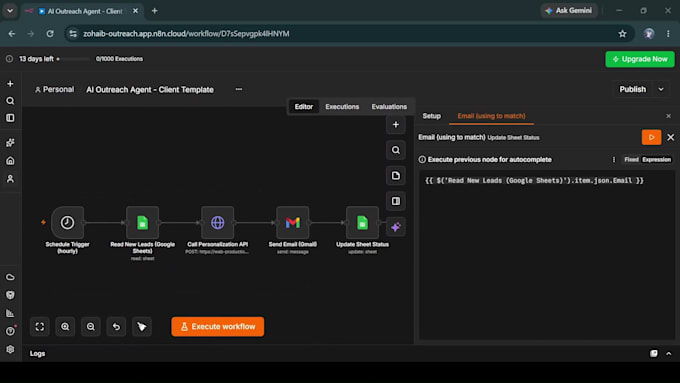Screen dimensions: 680x383
Task: Click the Update Sheet Status breadcrumb label
Action: [x=513, y=137]
